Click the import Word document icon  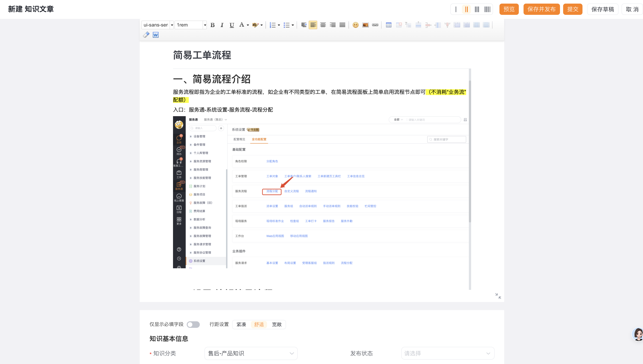pyautogui.click(x=156, y=35)
